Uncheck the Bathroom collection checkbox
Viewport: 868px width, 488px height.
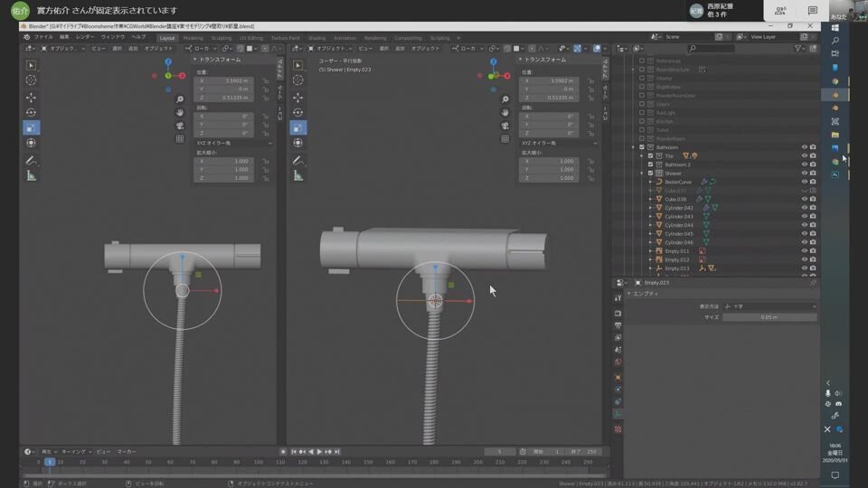pos(642,147)
